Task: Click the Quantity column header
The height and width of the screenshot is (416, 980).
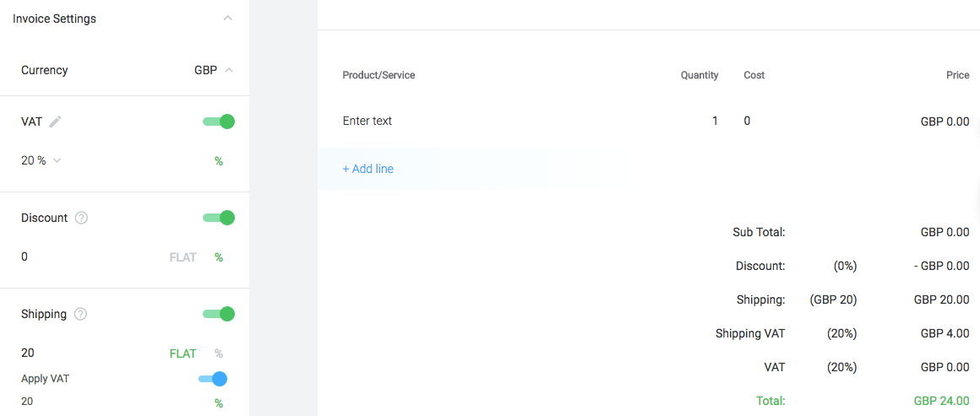Action: point(700,76)
